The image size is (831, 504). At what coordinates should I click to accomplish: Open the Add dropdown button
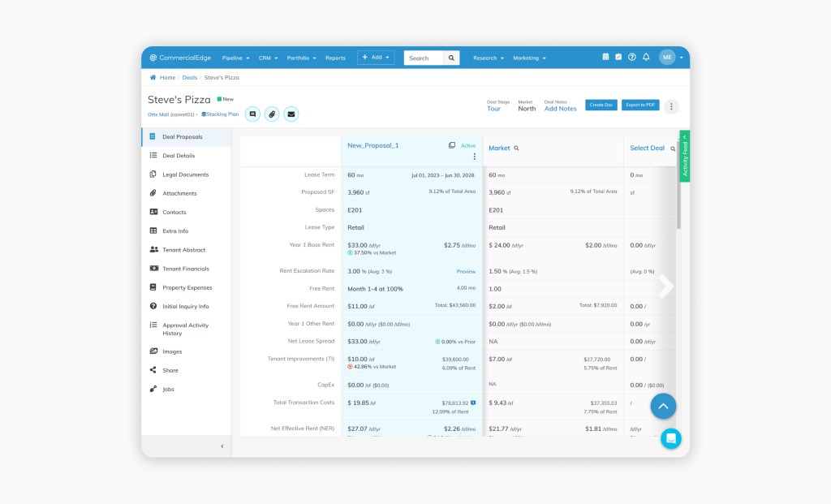click(376, 58)
